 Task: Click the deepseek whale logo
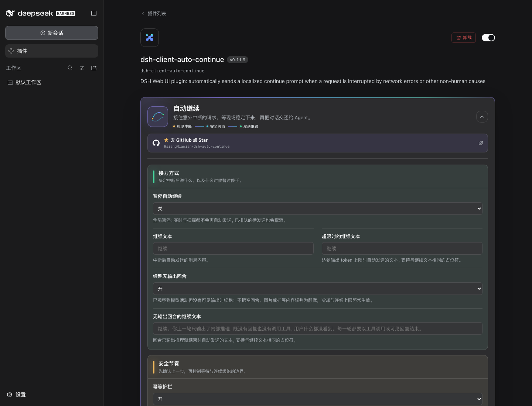coord(10,13)
